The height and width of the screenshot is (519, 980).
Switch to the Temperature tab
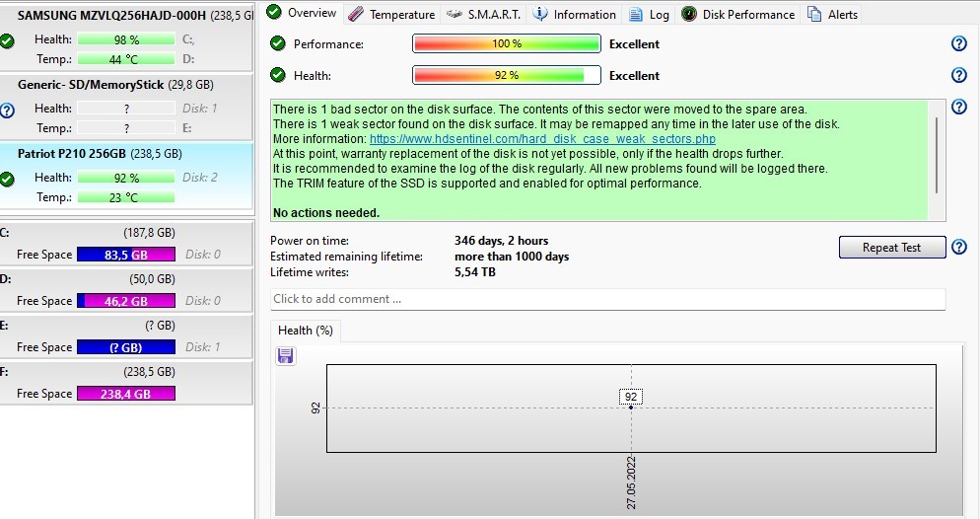391,15
